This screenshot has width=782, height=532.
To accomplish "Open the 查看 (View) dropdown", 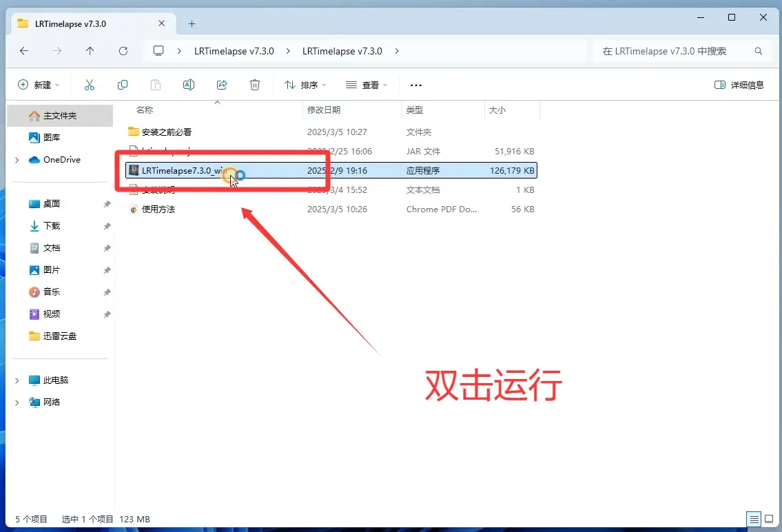I will [367, 85].
